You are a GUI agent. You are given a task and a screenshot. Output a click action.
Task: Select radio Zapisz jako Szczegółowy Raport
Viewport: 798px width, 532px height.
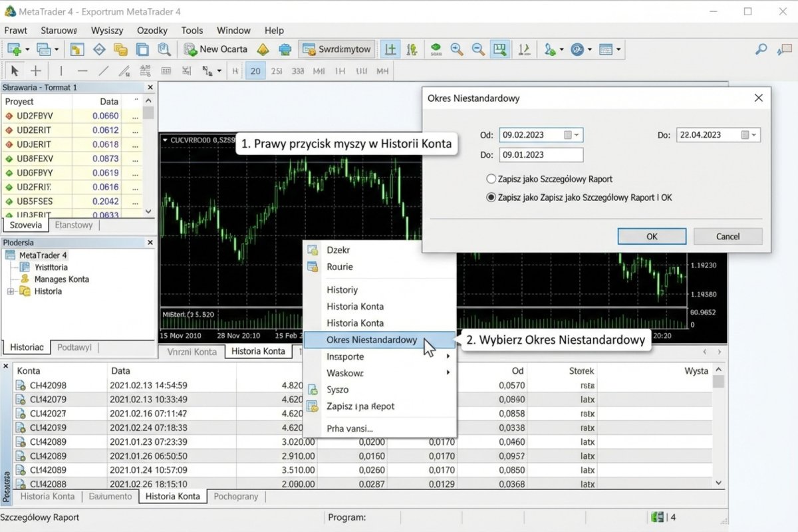point(491,178)
